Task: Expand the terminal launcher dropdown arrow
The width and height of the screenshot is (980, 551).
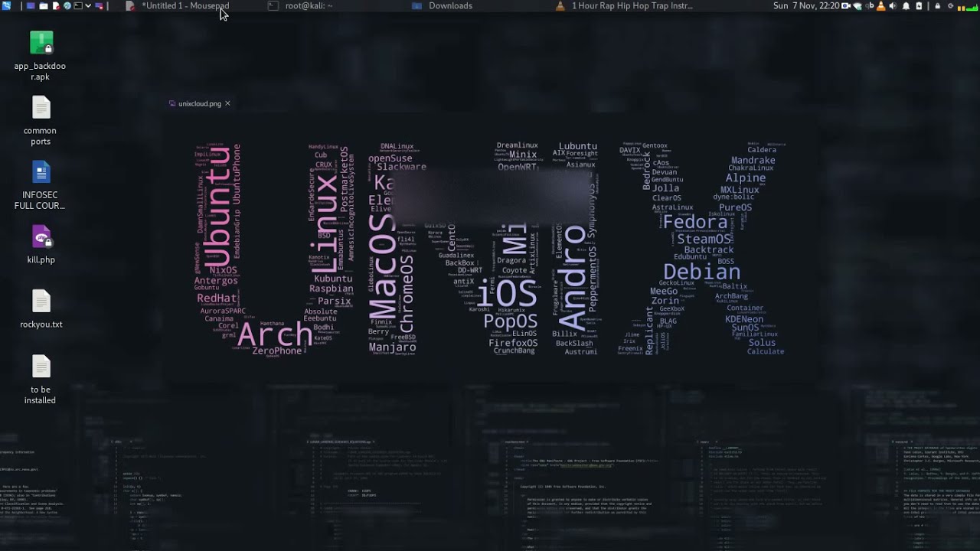Action: 88,5
